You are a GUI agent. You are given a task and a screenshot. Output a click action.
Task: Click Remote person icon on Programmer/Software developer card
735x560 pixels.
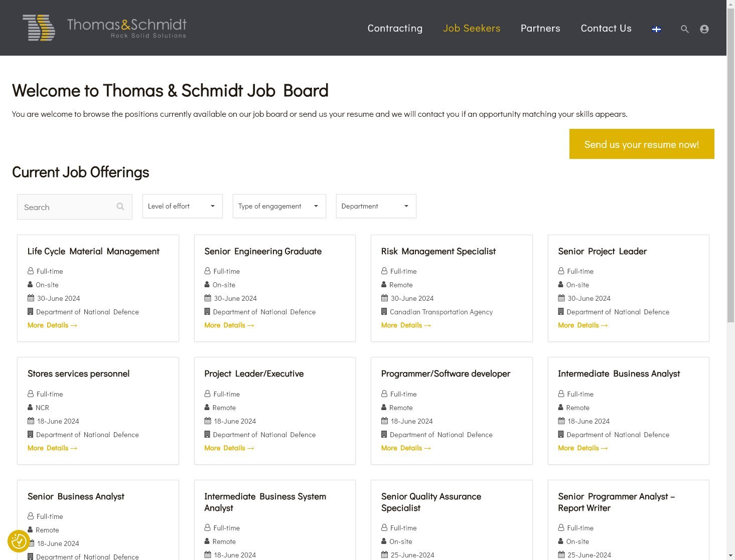(384, 407)
